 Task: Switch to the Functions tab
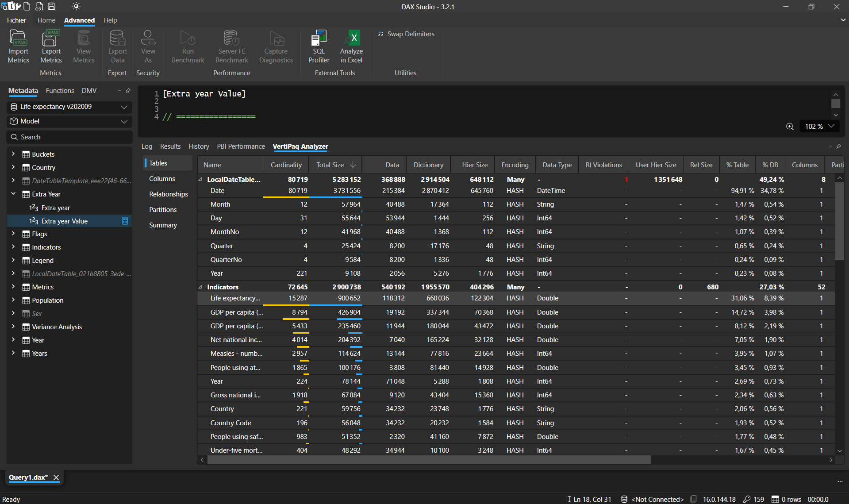coord(60,91)
